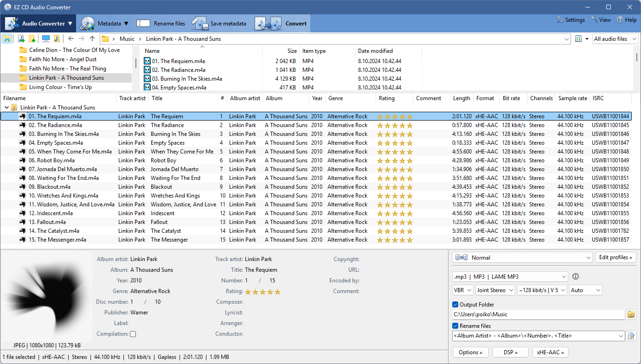Image resolution: width=641 pixels, height=364 pixels.
Task: Click the Add files icon in the browser toolbar
Action: (21, 38)
